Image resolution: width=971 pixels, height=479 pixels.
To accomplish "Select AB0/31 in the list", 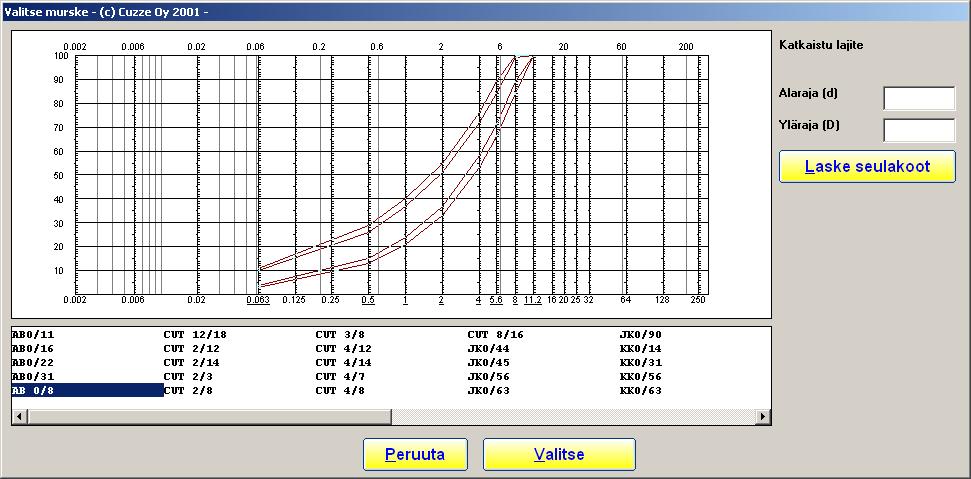I will tap(33, 377).
